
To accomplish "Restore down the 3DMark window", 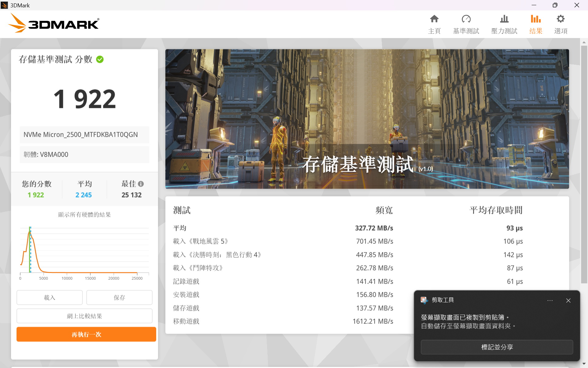I will [x=555, y=5].
